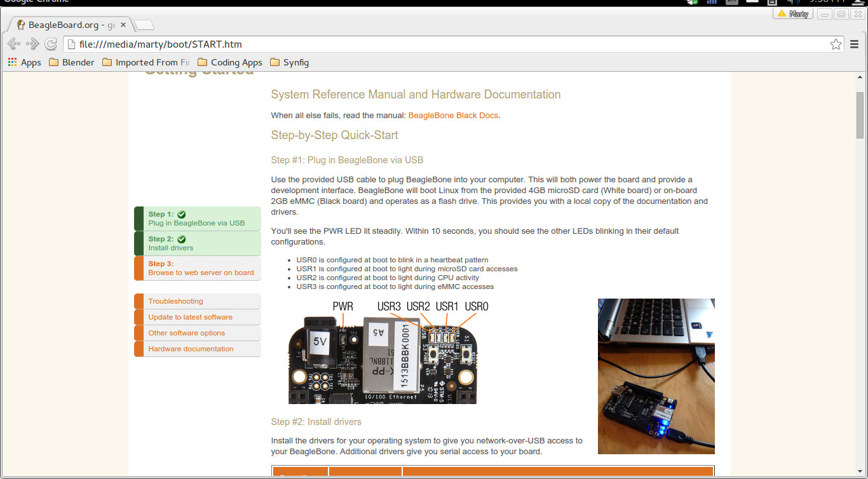The image size is (868, 479).
Task: Open the Troubleshooting sidebar link
Action: click(198, 301)
